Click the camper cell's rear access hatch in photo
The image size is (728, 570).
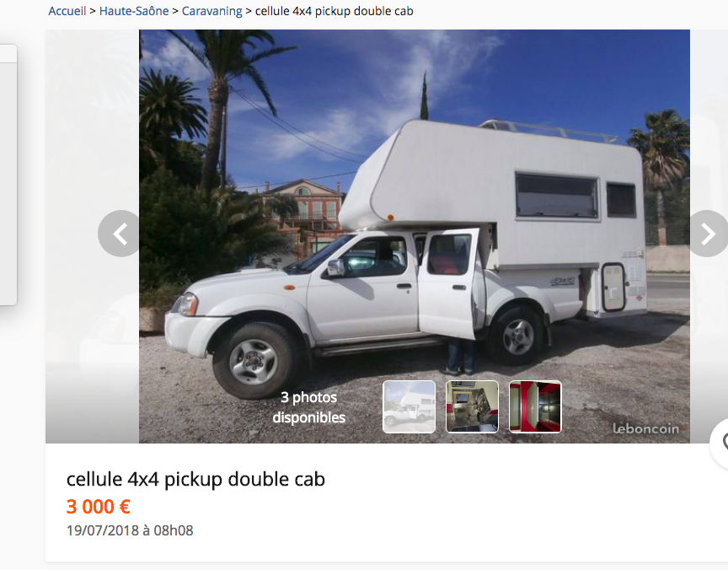click(x=613, y=287)
